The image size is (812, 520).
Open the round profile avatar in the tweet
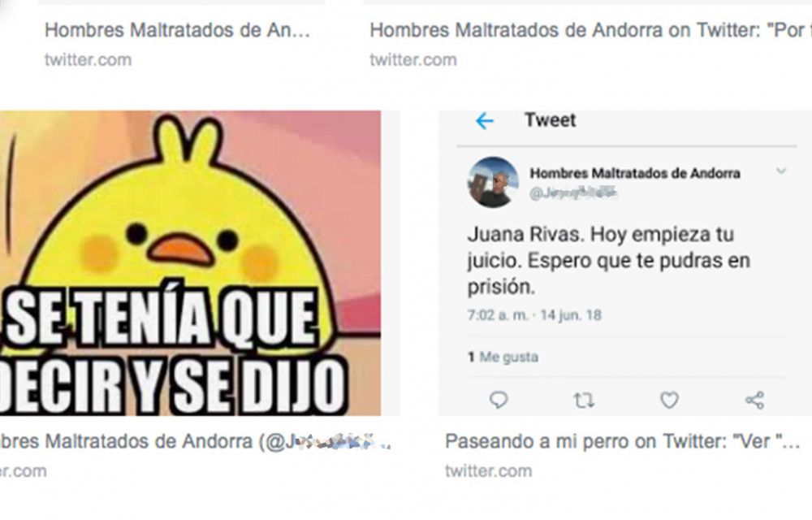click(x=493, y=182)
